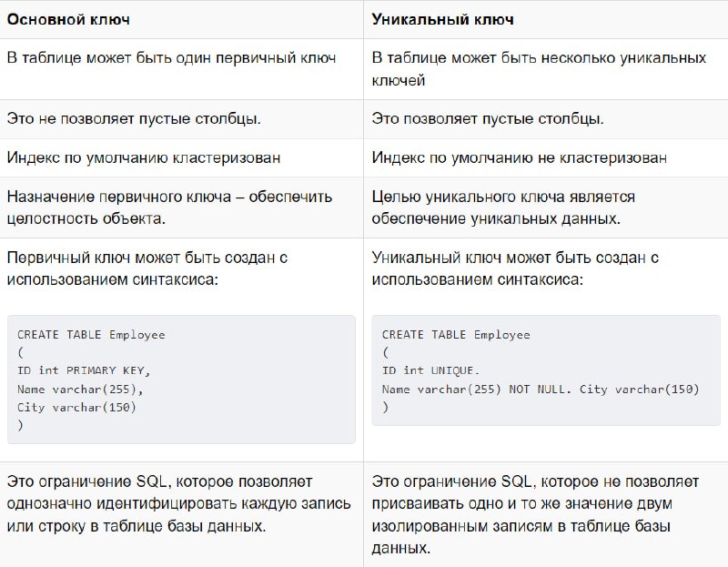Click the unique key syntax description text
This screenshot has height=567, width=728.
click(515, 268)
